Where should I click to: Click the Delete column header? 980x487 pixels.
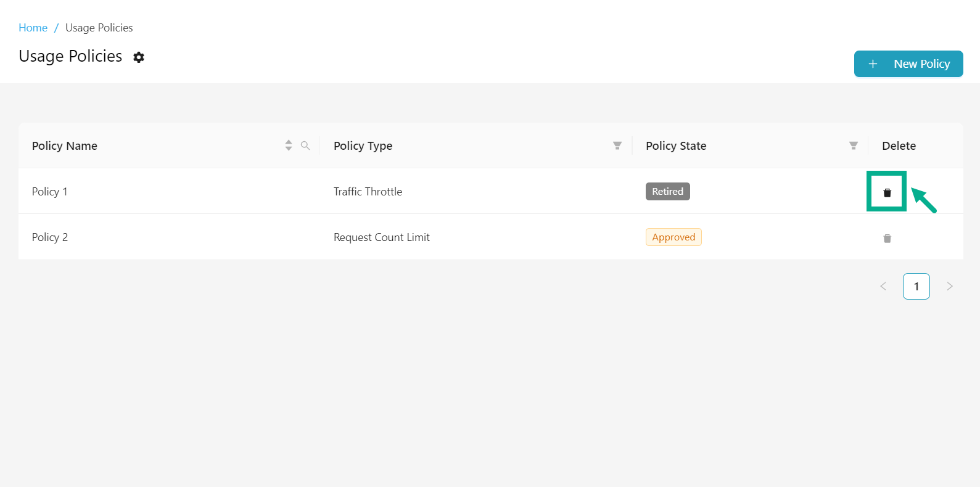[899, 146]
